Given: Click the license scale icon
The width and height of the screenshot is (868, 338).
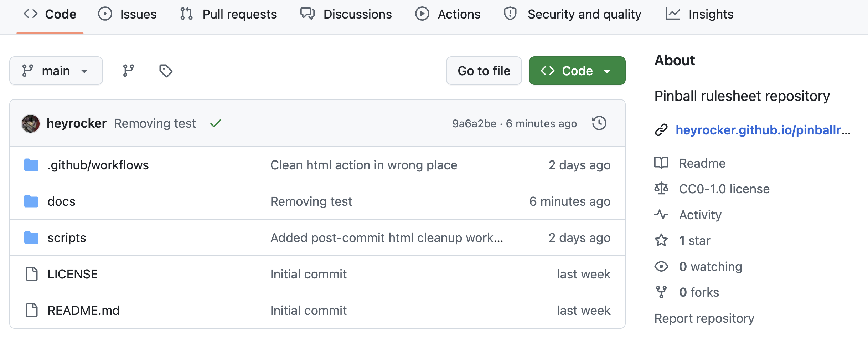Looking at the screenshot, I should [x=661, y=189].
